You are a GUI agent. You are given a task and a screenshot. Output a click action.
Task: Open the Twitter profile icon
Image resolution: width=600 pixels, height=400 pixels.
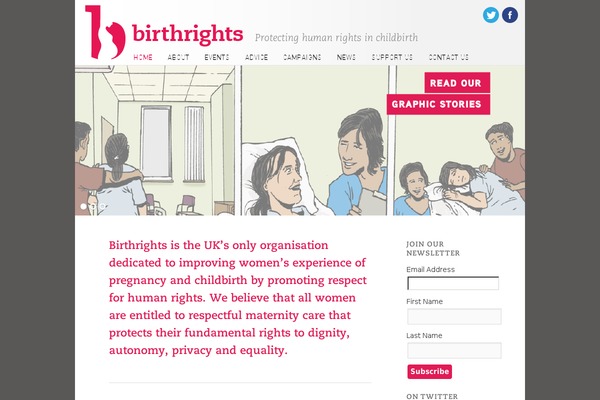point(491,15)
